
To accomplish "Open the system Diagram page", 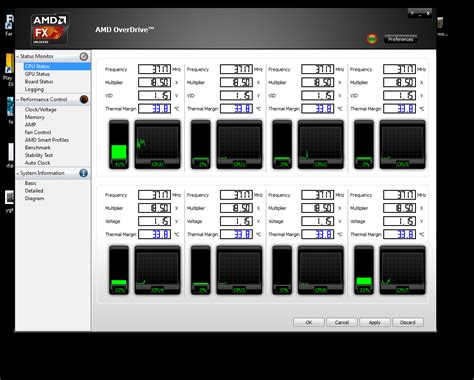I will coord(34,199).
